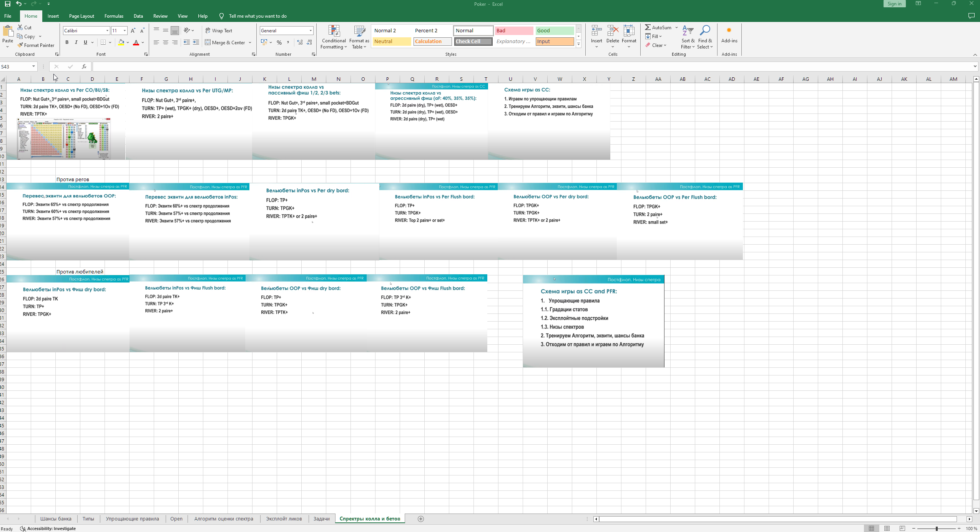Open Conditional Formatting menu
This screenshot has height=532, width=980.
point(334,37)
